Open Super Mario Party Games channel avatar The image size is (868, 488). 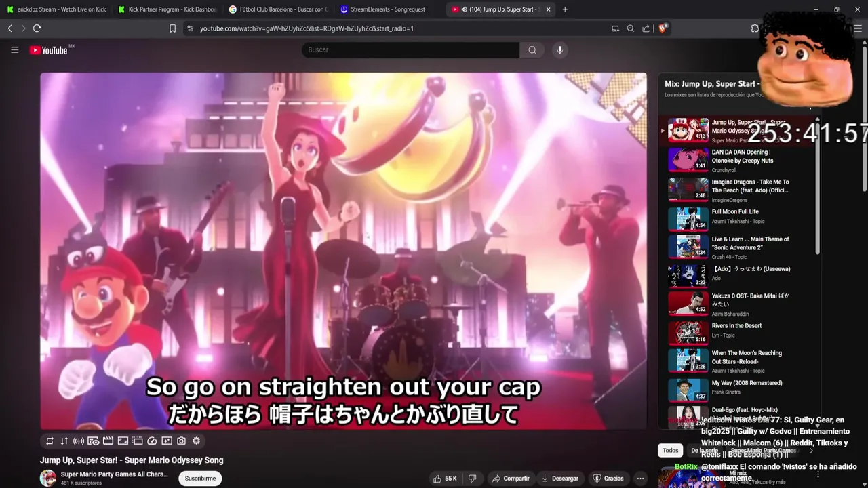(47, 478)
